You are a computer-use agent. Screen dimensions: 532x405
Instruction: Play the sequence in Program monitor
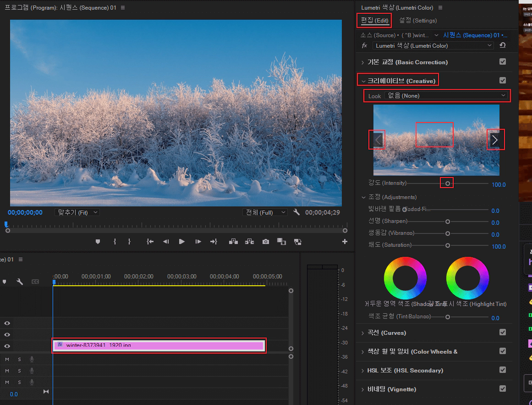(182, 242)
